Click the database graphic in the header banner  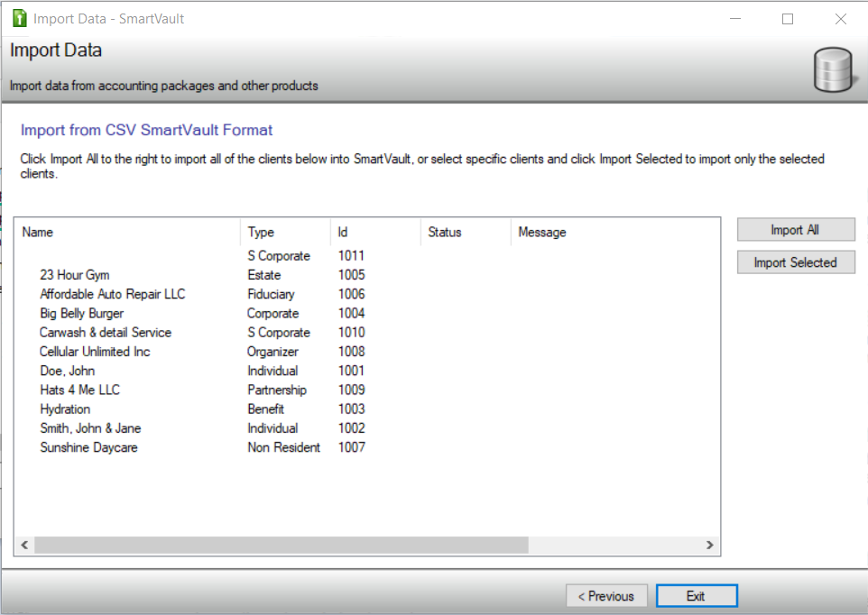point(831,69)
